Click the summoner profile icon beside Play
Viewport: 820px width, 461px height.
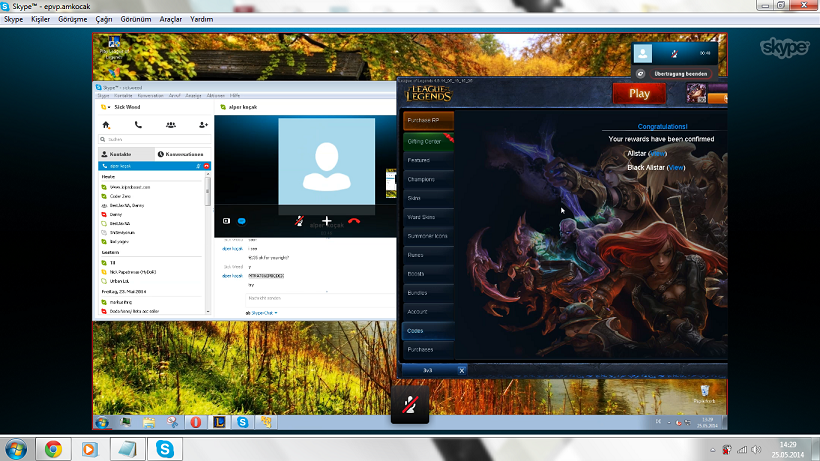click(696, 94)
